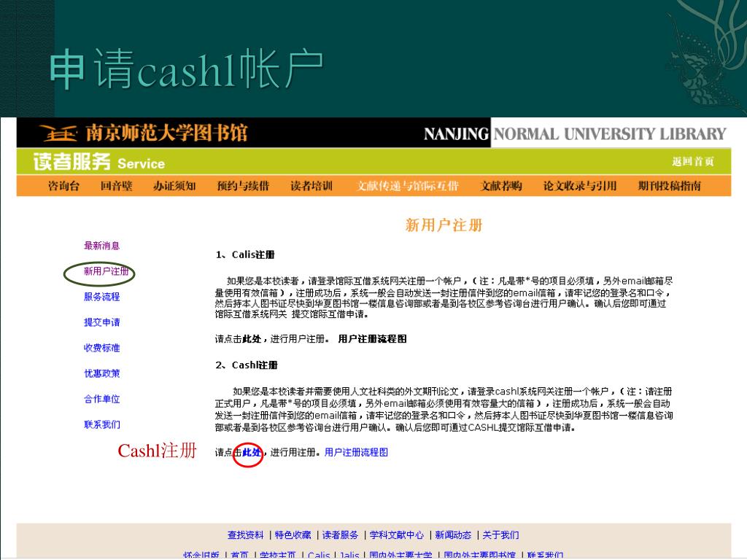Viewport: 747px width, 560px height.
Task: Open 文献荐购 in the navigation bar
Action: tap(501, 186)
